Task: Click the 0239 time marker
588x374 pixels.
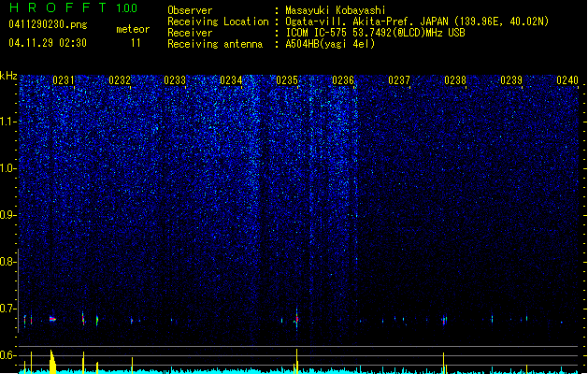Action: 511,79
